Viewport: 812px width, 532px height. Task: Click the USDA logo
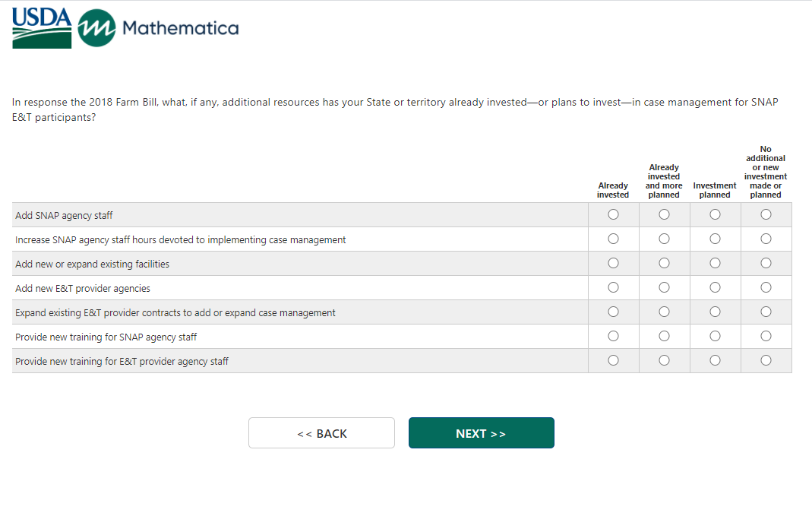pos(42,28)
